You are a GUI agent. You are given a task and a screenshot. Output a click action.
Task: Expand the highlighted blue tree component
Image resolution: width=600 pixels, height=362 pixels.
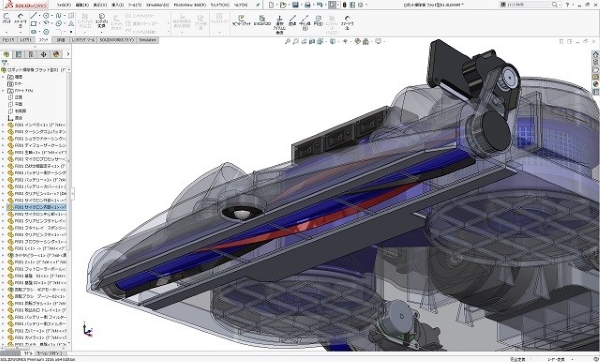coord(3,207)
